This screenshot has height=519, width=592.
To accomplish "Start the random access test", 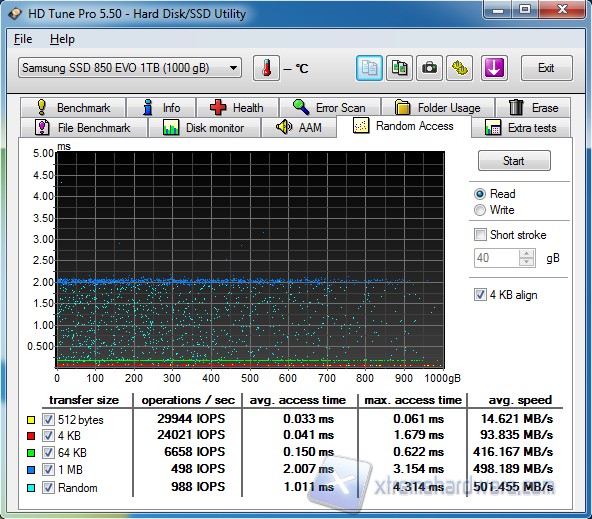I will [514, 161].
